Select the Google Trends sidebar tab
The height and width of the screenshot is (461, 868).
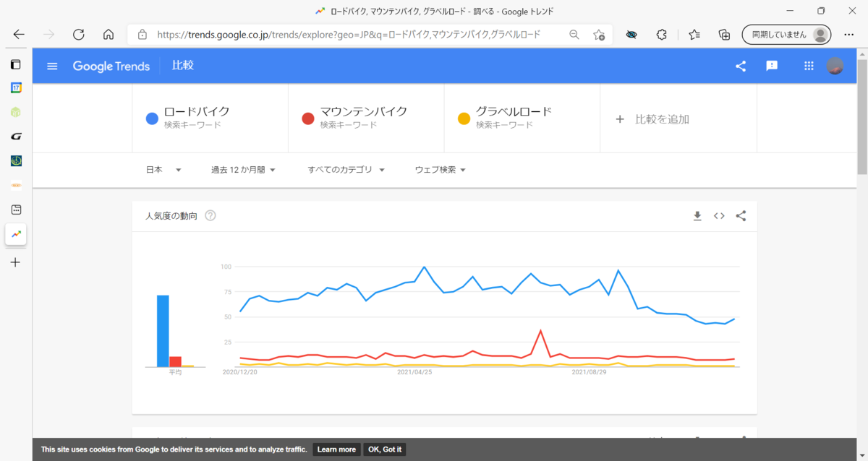16,234
